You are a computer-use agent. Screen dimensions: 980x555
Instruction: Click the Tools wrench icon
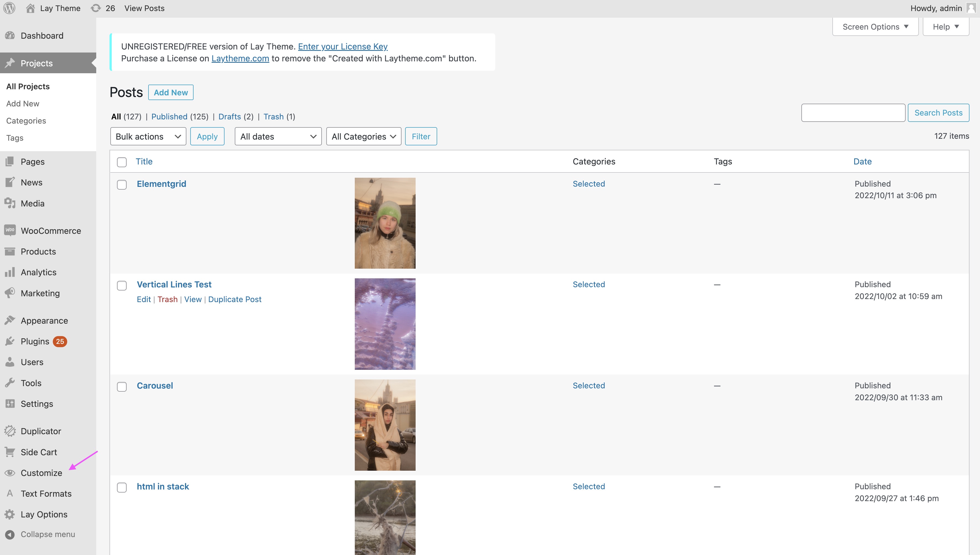(x=10, y=383)
